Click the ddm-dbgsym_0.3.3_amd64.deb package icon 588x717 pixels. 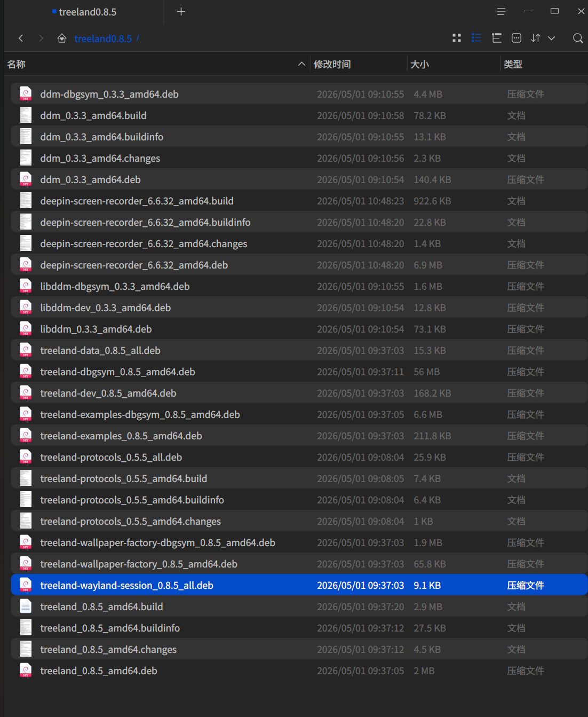point(26,93)
